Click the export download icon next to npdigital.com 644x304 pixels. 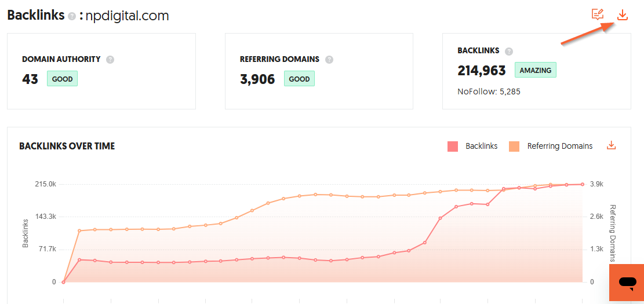[623, 15]
